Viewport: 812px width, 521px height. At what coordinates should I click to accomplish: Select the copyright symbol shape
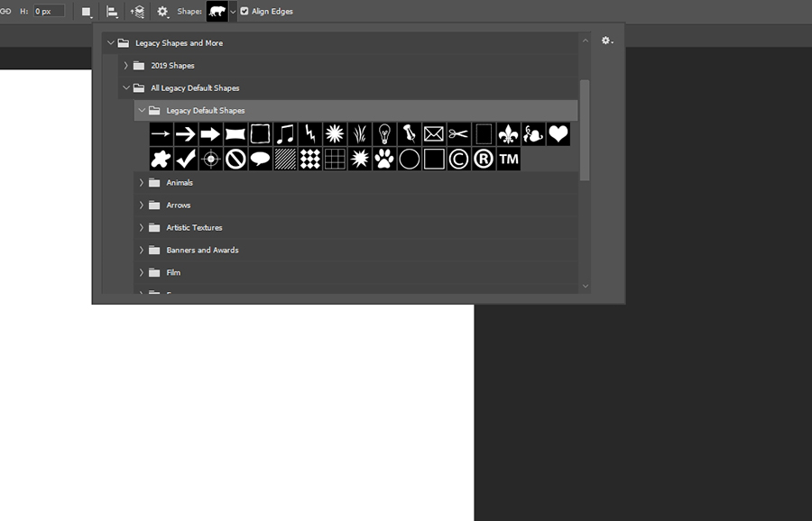459,159
